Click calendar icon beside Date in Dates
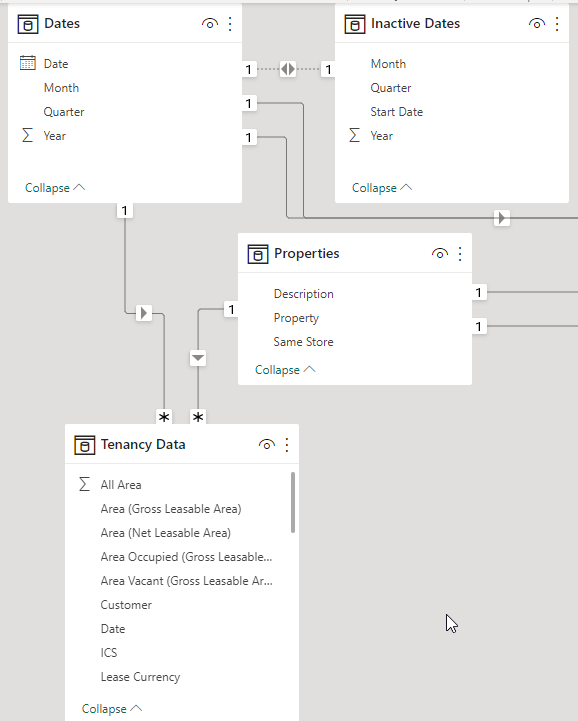The height and width of the screenshot is (721, 578). pyautogui.click(x=28, y=63)
